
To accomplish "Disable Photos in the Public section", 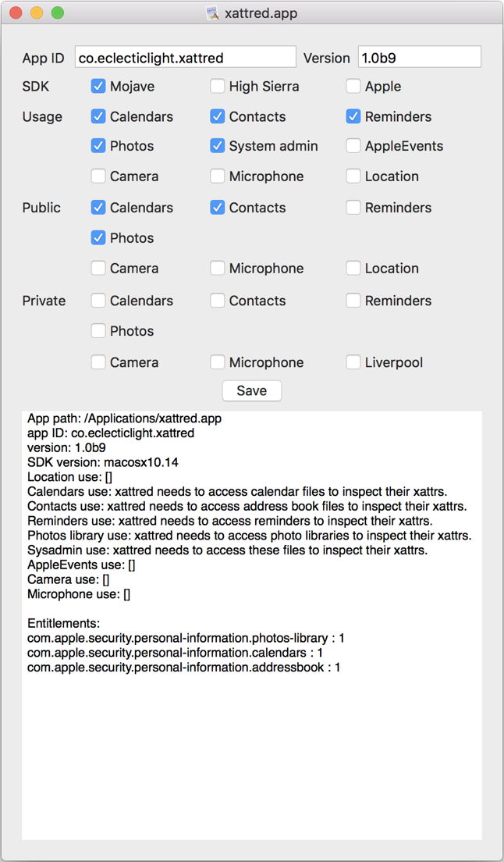I will click(x=98, y=238).
